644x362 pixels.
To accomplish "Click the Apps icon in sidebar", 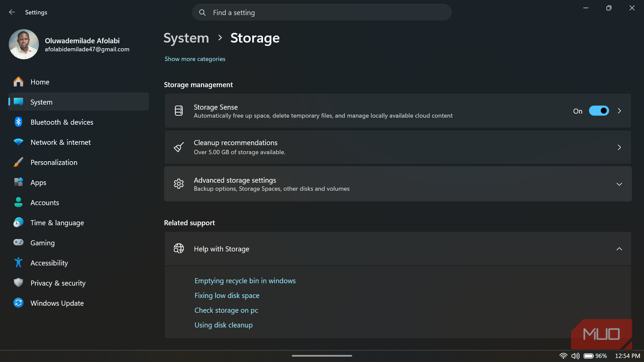I will tap(18, 182).
